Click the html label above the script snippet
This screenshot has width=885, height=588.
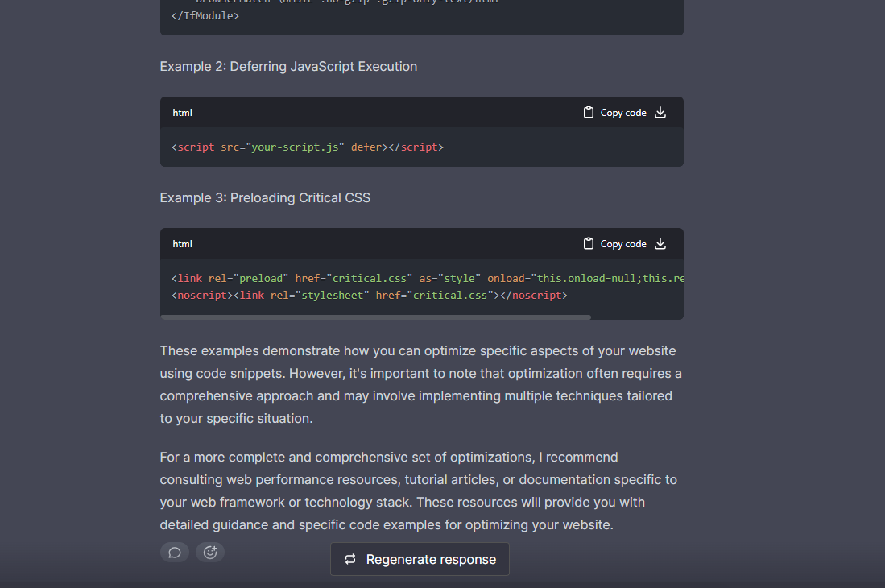click(182, 113)
